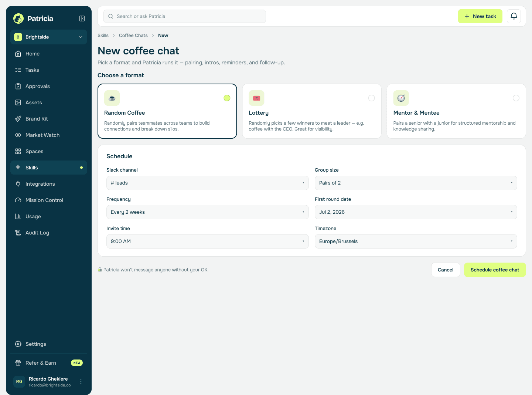The height and width of the screenshot is (395, 532).
Task: Click the Integrations plug icon
Action: point(18,184)
